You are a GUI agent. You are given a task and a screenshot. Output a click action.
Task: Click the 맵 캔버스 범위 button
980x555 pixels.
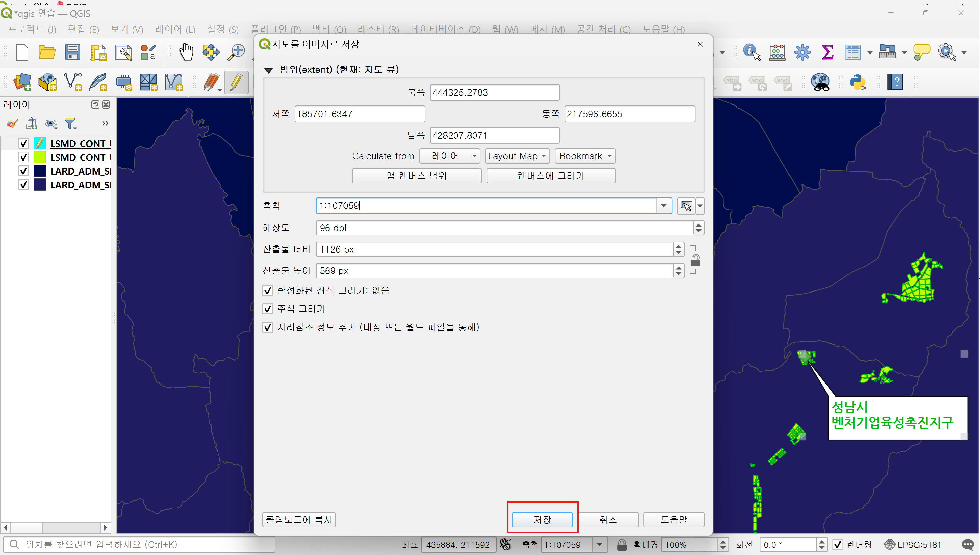[x=416, y=176]
